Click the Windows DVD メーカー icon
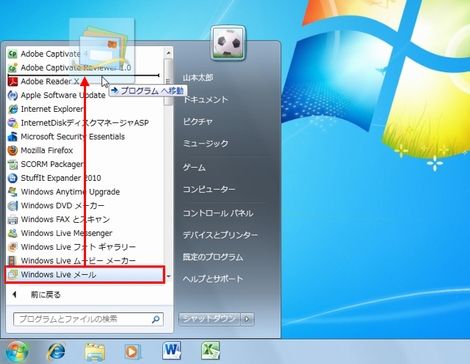The image size is (470, 364). 13,206
